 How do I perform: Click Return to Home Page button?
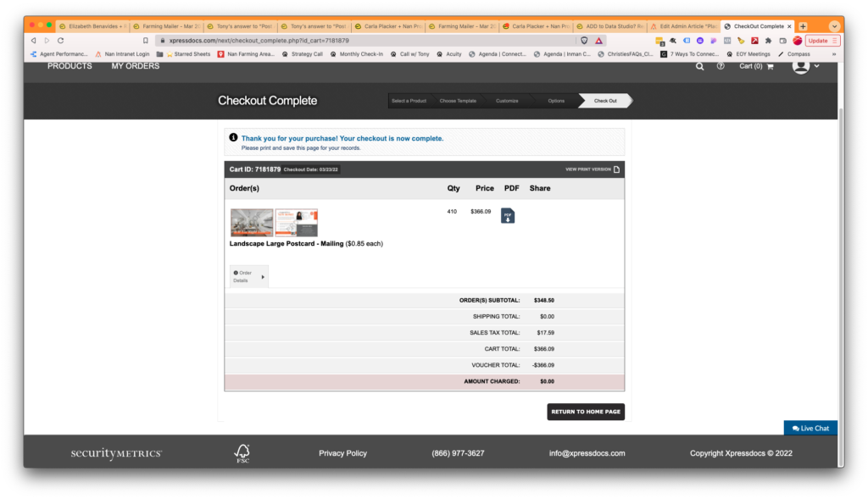coord(586,412)
